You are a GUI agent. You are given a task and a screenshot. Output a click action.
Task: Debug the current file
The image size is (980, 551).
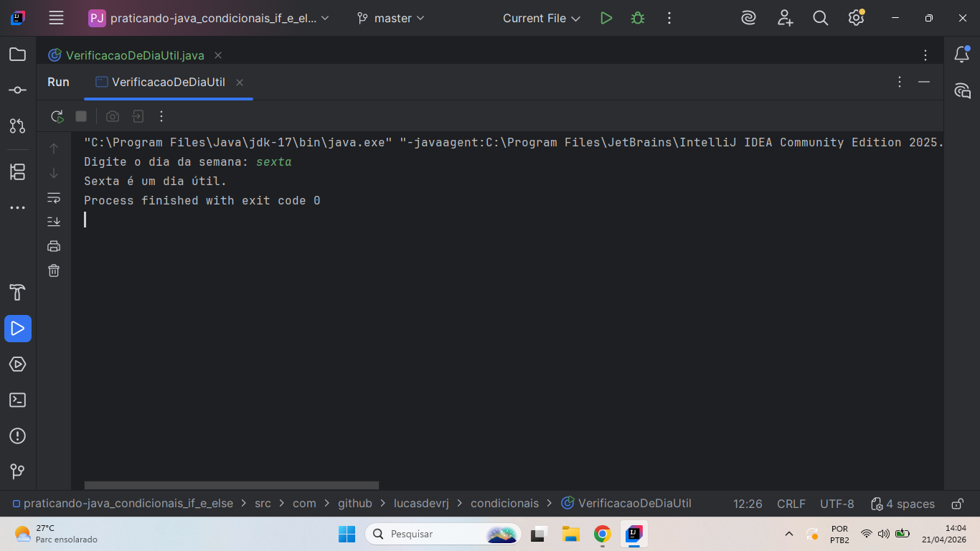coord(638,18)
